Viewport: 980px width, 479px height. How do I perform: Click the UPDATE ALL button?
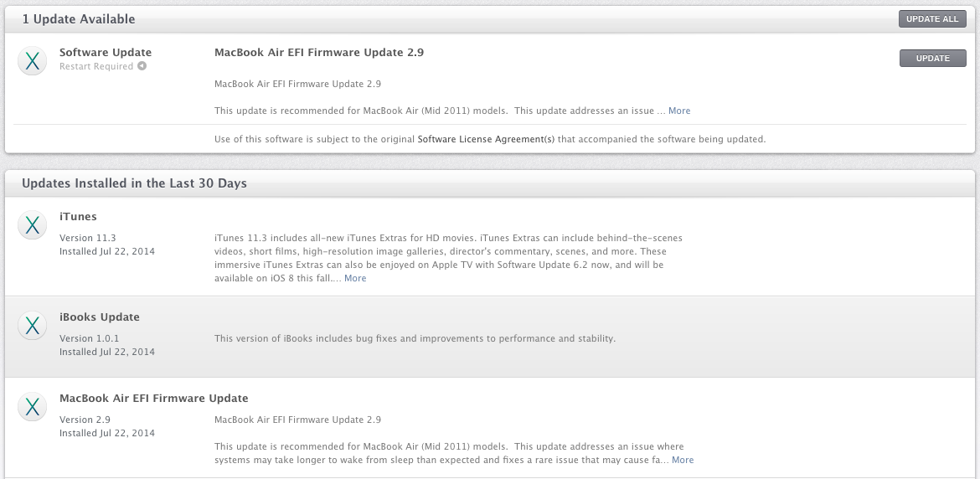click(x=932, y=18)
